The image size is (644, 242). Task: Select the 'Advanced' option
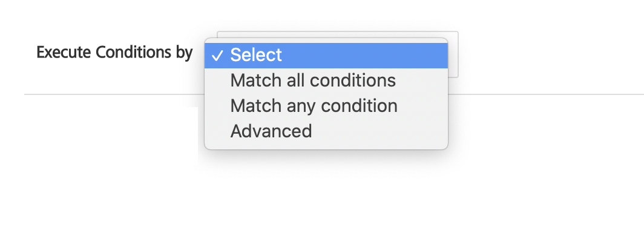[271, 131]
